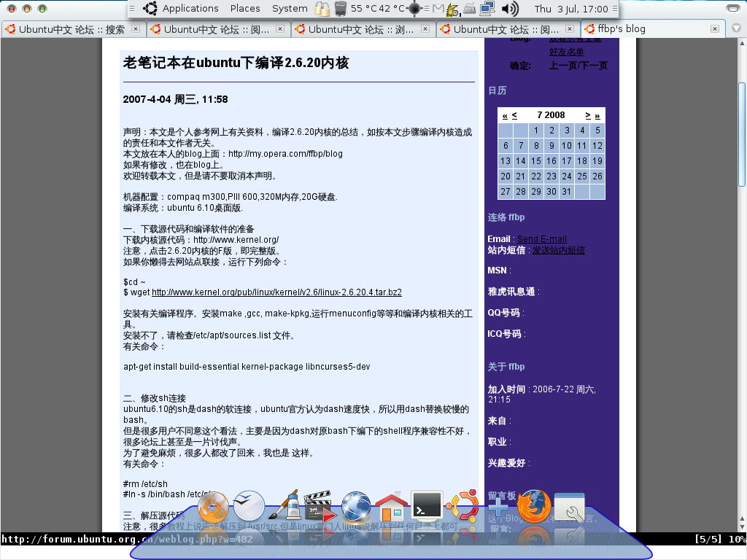Screen dimensions: 747x560
Task: Select day 15 in the calendar
Action: click(536, 161)
